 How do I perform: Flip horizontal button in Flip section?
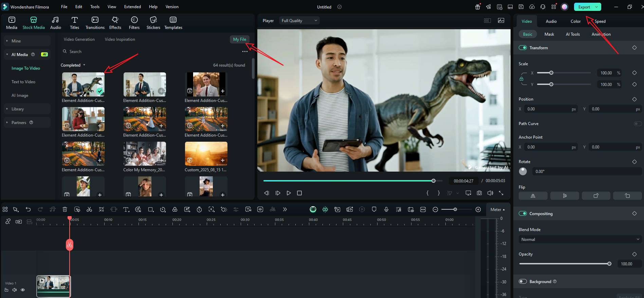pyautogui.click(x=533, y=196)
